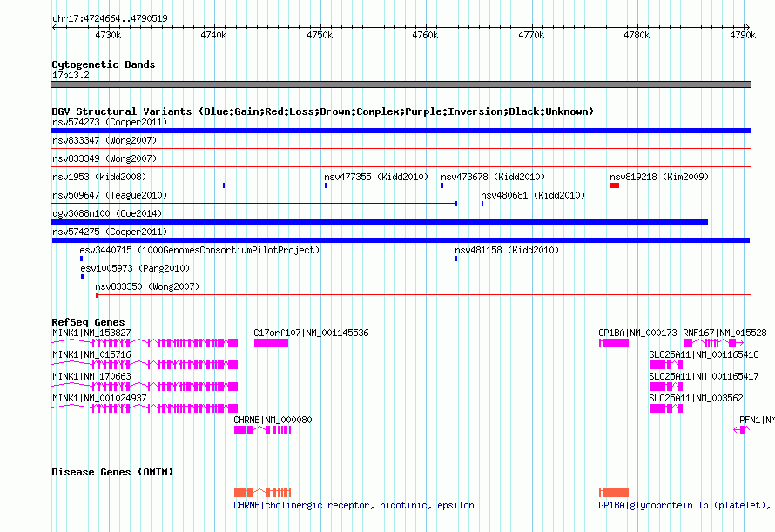Click the 4770k ruler tick label

pyautogui.click(x=531, y=35)
